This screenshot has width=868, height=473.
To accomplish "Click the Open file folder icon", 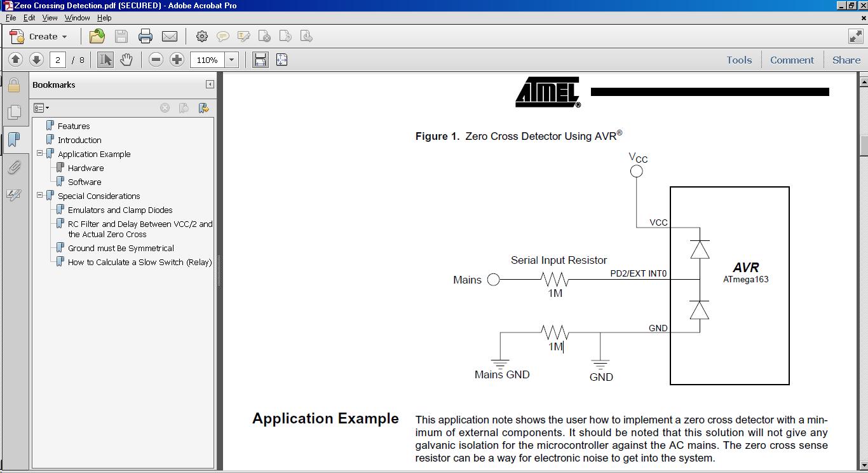I will coord(97,36).
